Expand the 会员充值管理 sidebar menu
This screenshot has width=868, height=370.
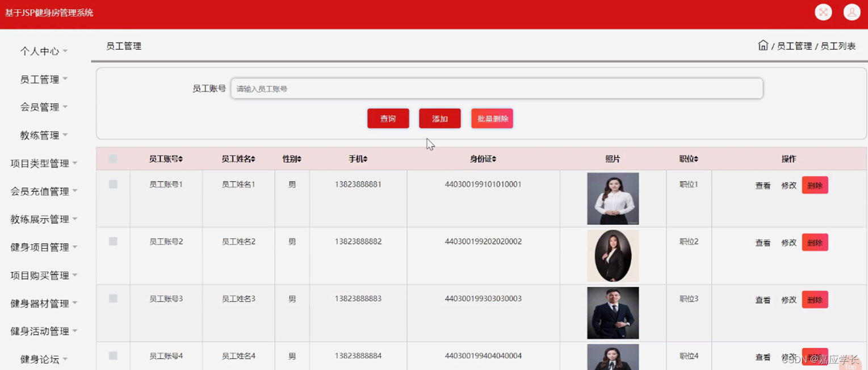tap(44, 191)
